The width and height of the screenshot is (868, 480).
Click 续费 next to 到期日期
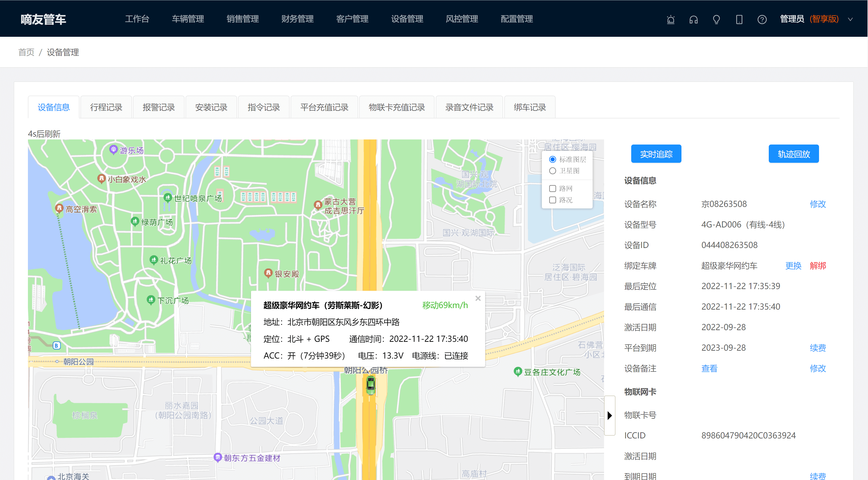coord(818,476)
